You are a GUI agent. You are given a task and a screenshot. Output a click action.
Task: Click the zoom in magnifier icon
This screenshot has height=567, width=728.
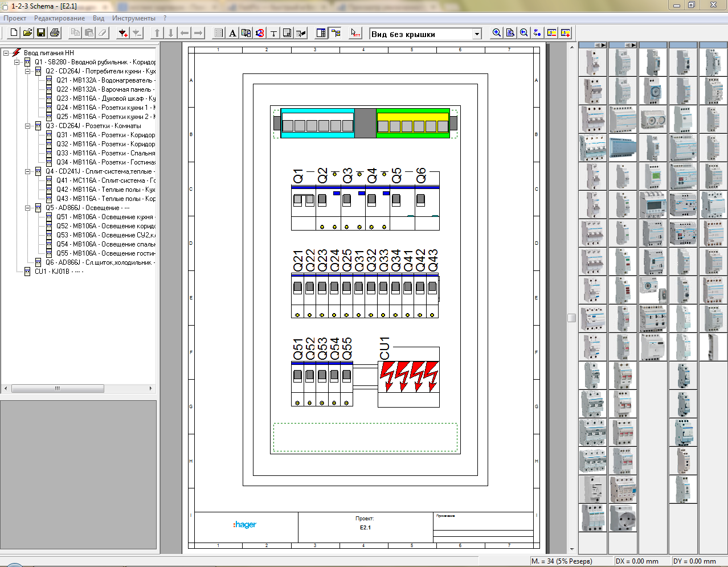[x=497, y=33]
